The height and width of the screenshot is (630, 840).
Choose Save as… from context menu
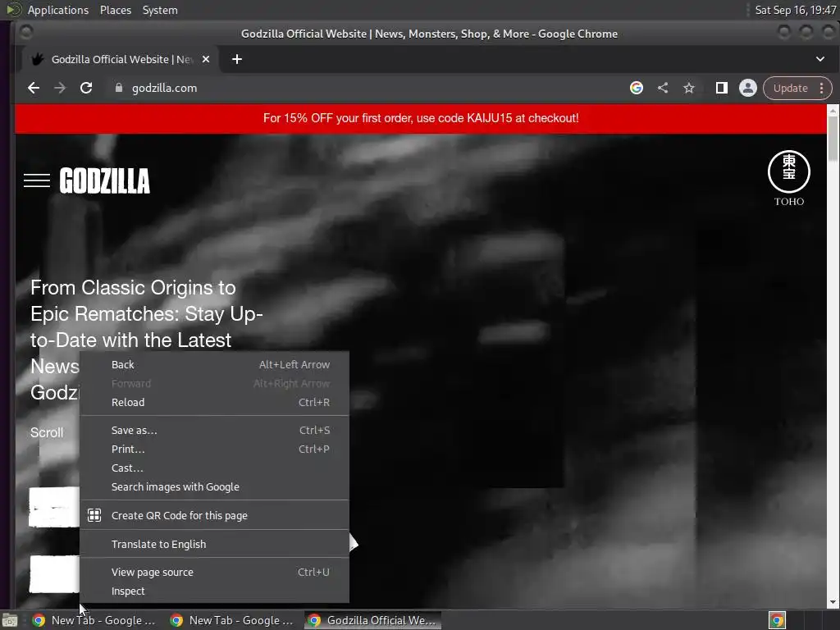[x=214, y=430]
